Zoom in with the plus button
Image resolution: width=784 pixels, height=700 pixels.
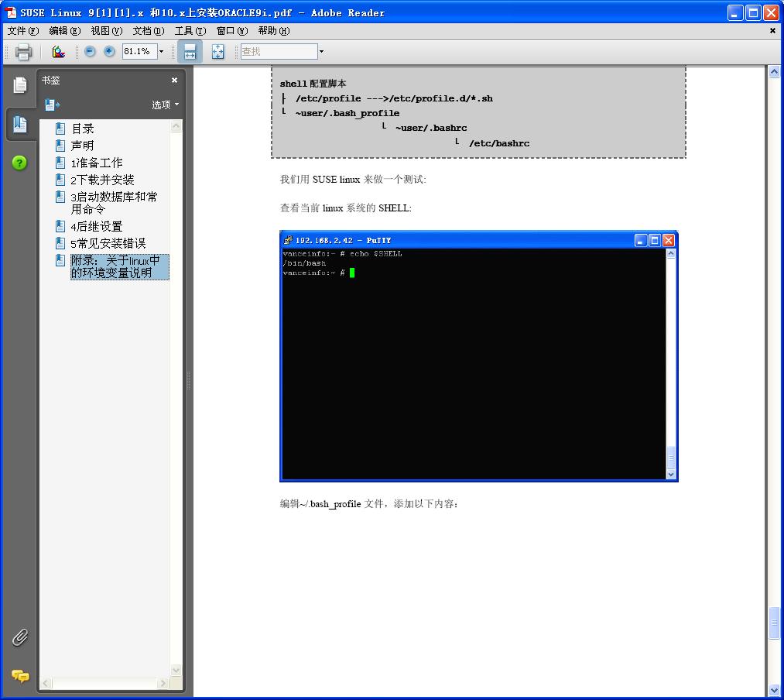[109, 51]
